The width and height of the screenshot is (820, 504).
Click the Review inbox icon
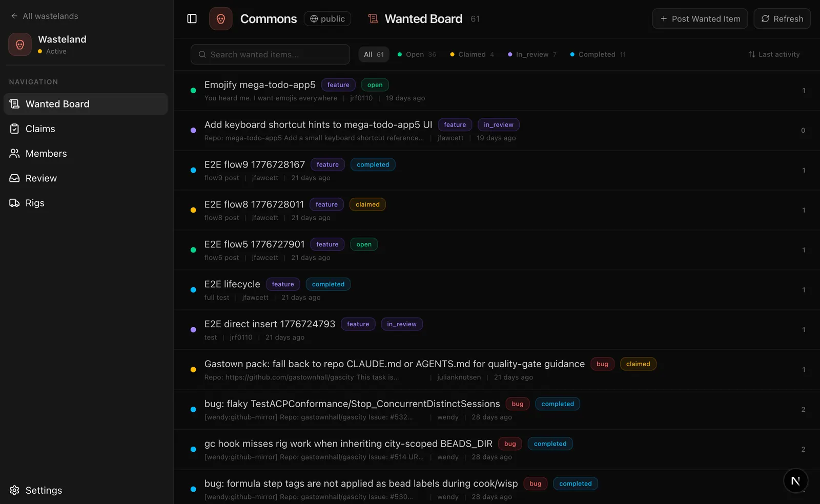pos(15,178)
